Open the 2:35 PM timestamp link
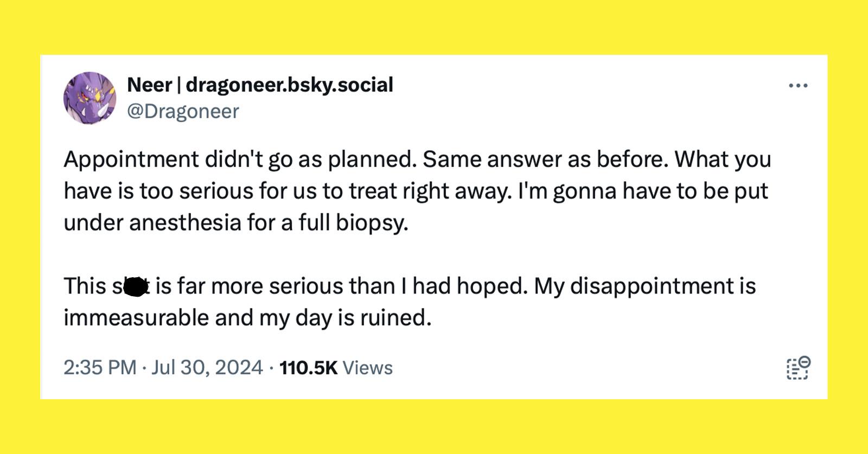The height and width of the screenshot is (454, 868). tap(100, 368)
